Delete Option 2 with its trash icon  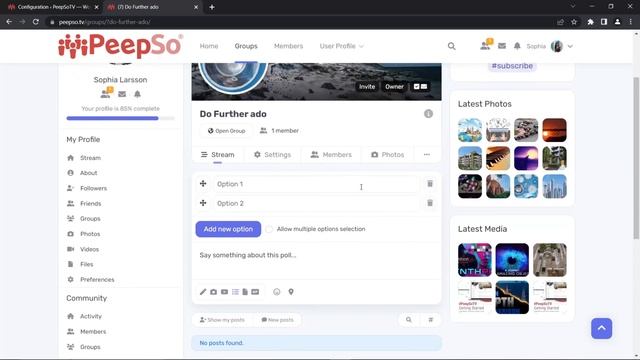click(x=430, y=203)
